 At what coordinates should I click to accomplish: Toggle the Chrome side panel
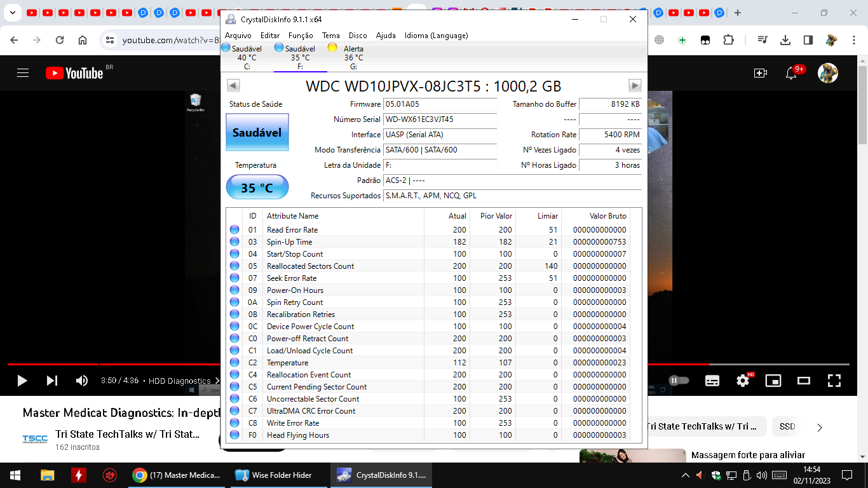point(808,40)
